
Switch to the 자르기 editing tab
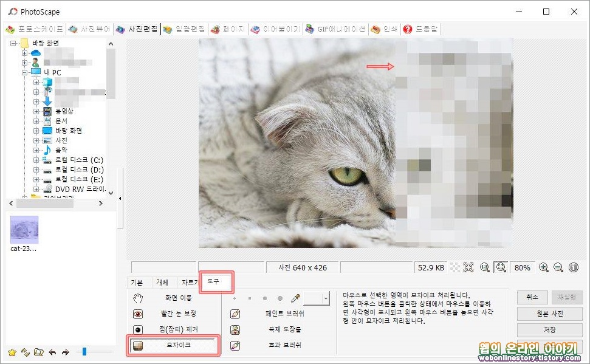(189, 283)
